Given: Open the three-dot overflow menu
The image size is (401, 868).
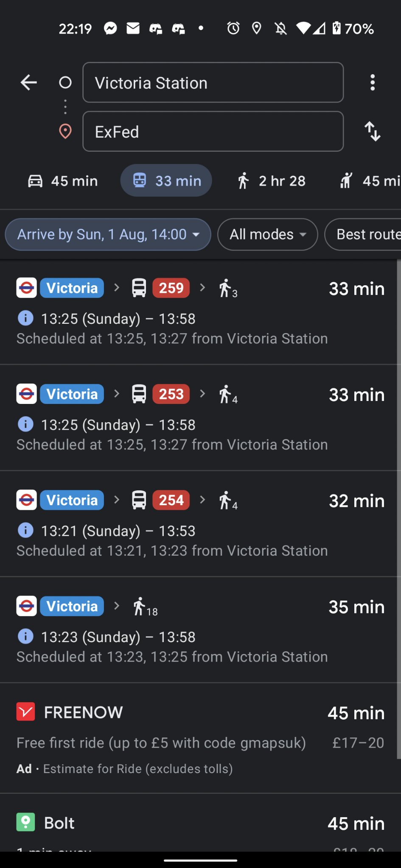Looking at the screenshot, I should click(373, 82).
